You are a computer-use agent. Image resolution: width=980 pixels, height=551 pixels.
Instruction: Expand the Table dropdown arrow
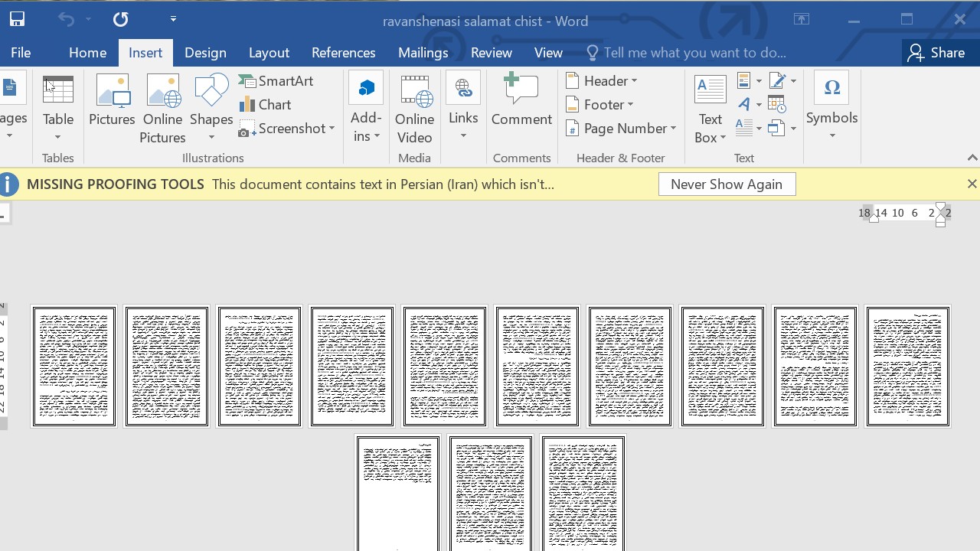click(x=58, y=138)
